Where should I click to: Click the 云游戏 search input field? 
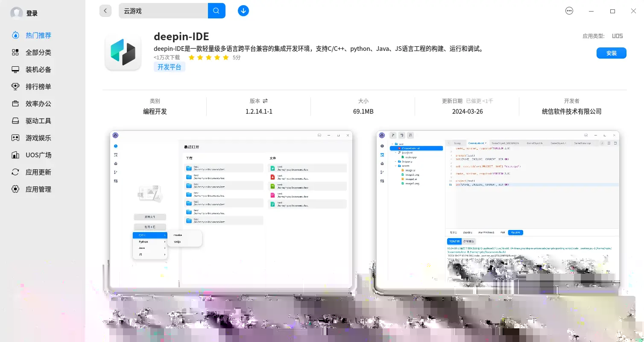point(163,11)
